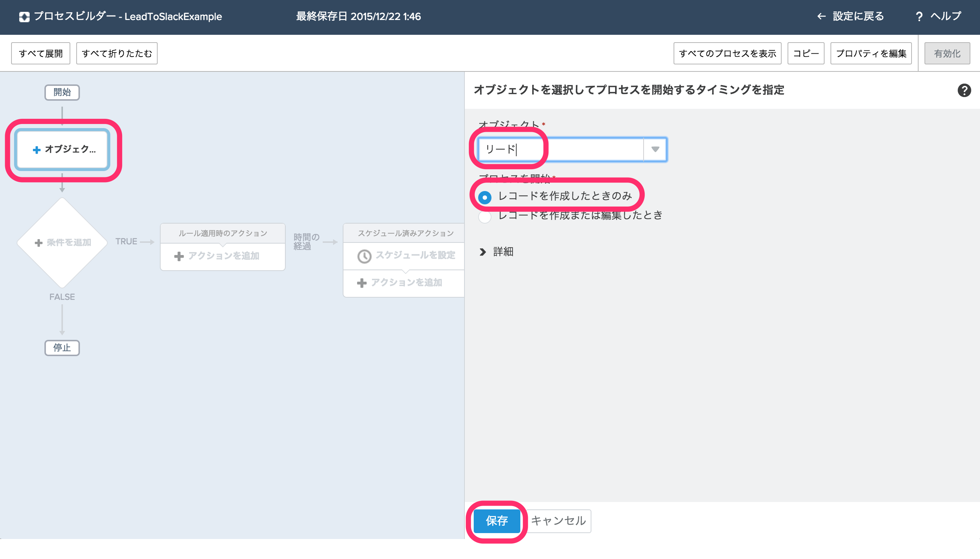This screenshot has width=980, height=559.
Task: Click the back arrow next to 設定に戻る
Action: coord(821,16)
